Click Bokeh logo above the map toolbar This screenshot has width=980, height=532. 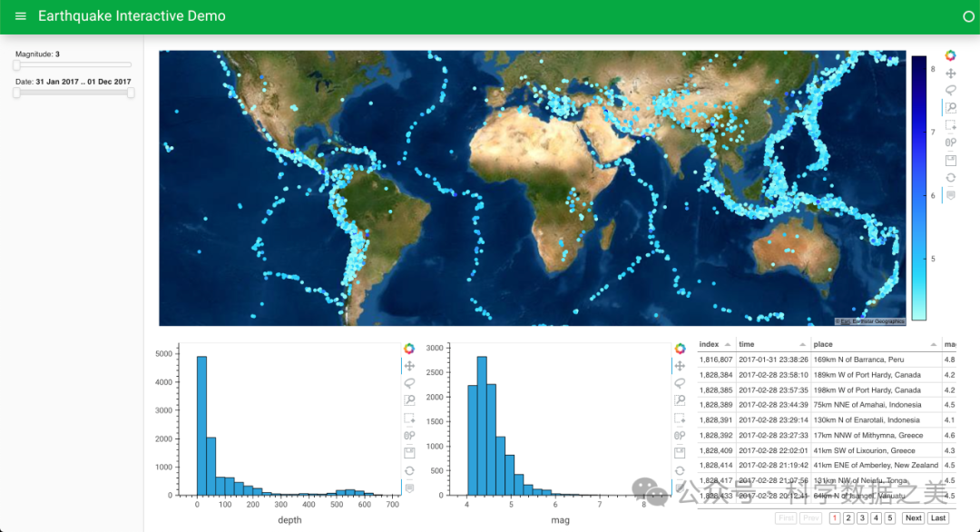point(950,55)
